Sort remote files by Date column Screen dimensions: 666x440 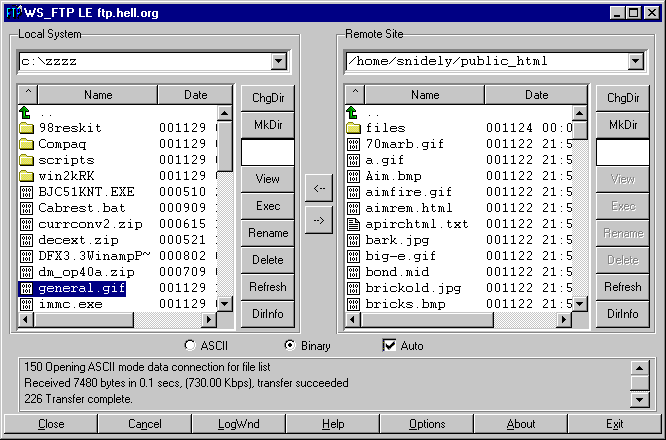(536, 94)
